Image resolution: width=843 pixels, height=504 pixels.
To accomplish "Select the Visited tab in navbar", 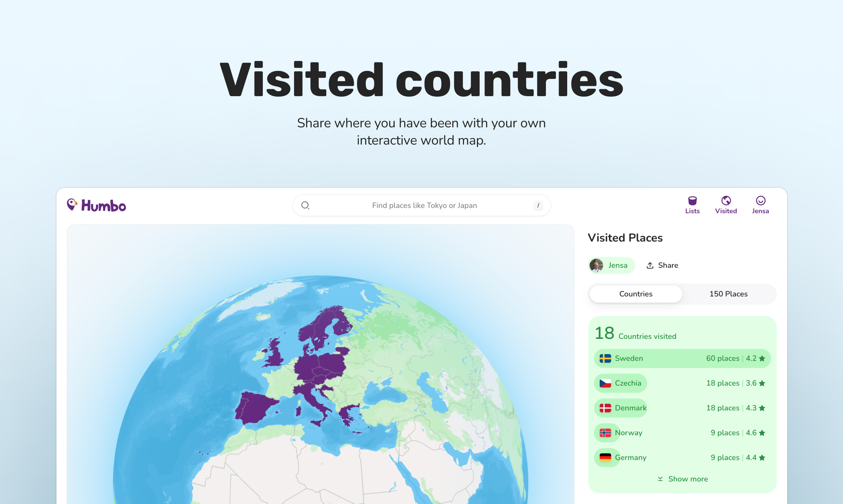I will (x=725, y=204).
